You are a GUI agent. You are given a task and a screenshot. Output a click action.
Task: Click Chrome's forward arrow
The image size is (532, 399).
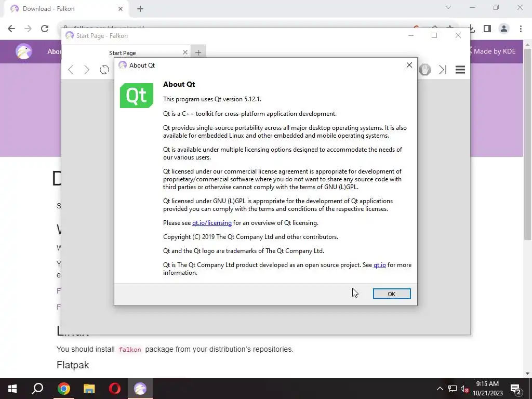coord(28,29)
